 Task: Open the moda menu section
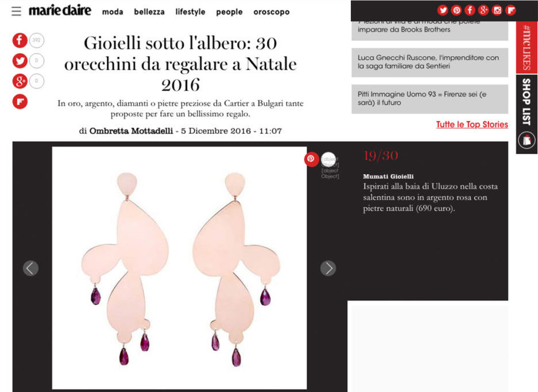coord(113,12)
